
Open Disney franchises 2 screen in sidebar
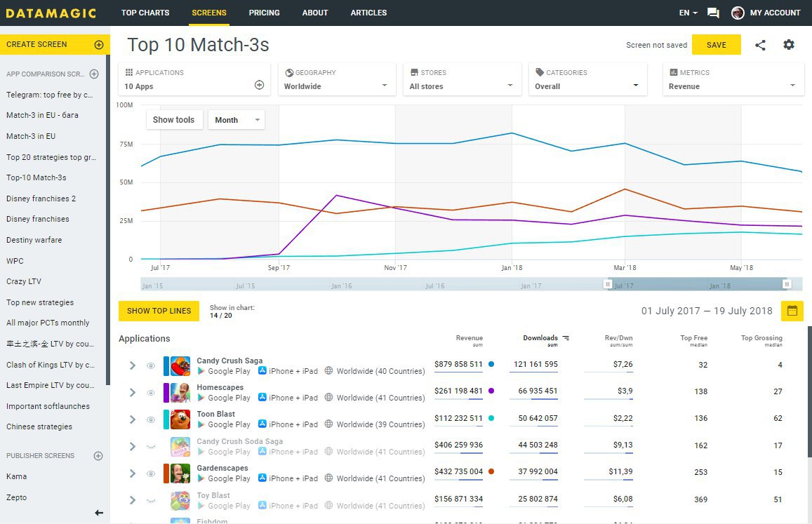41,199
